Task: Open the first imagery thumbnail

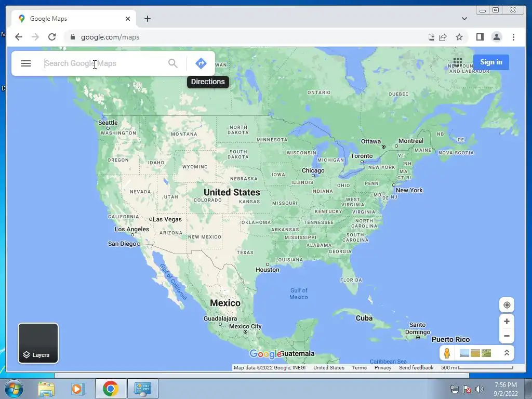Action: pyautogui.click(x=464, y=353)
